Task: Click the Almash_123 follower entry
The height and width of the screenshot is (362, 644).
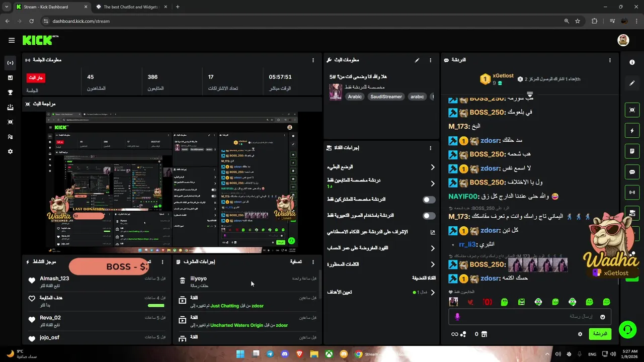Action: click(98, 282)
